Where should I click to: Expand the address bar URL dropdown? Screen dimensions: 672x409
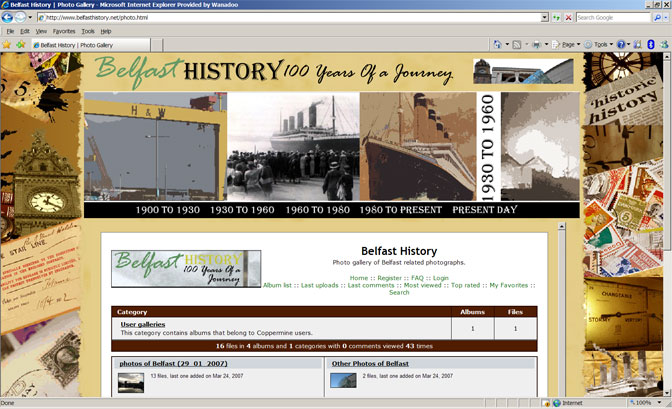click(x=544, y=17)
